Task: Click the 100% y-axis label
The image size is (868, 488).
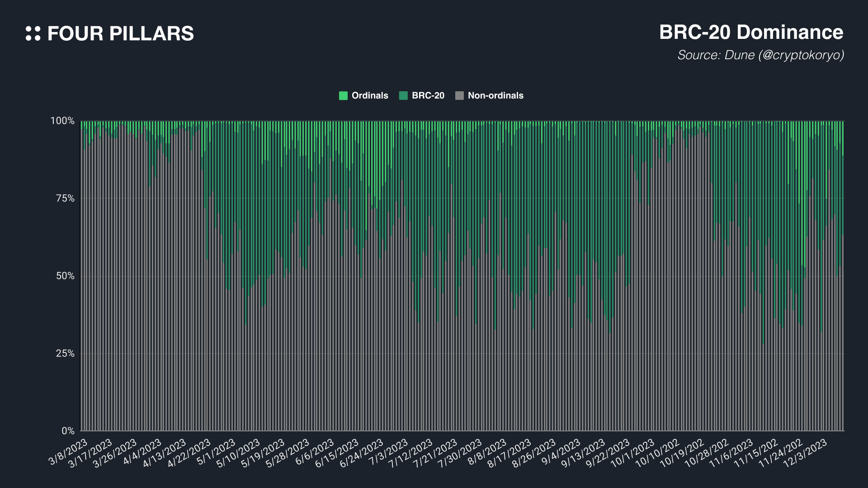Action: coord(62,121)
